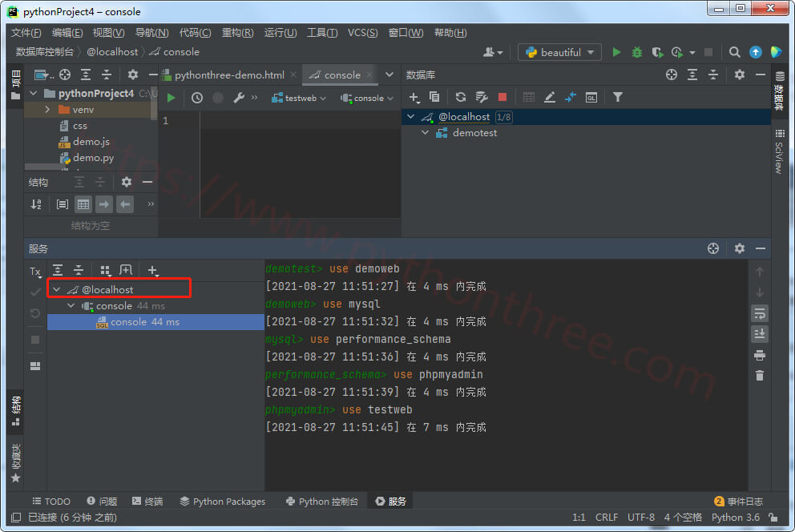Toggle the table view icon in Structure
This screenshot has height=532, width=795.
83,204
